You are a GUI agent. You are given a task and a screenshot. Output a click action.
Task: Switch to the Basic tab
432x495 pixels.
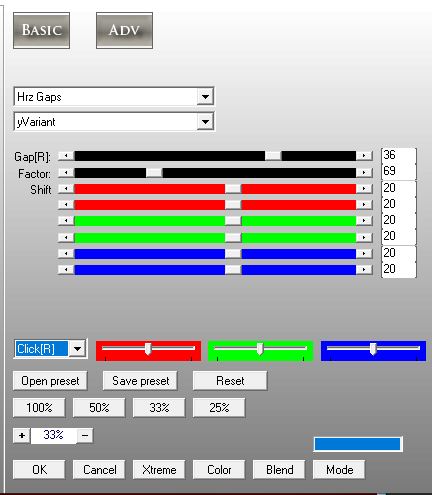click(x=42, y=30)
